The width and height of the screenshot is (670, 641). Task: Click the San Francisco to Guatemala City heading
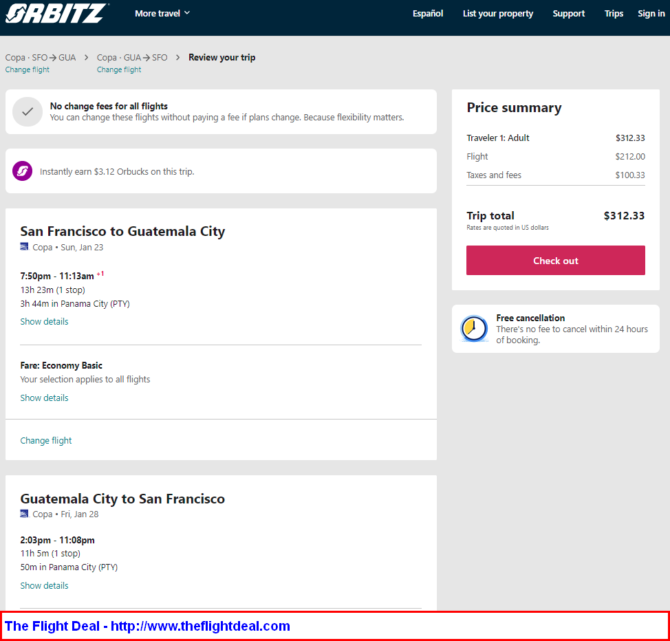pyautogui.click(x=123, y=231)
